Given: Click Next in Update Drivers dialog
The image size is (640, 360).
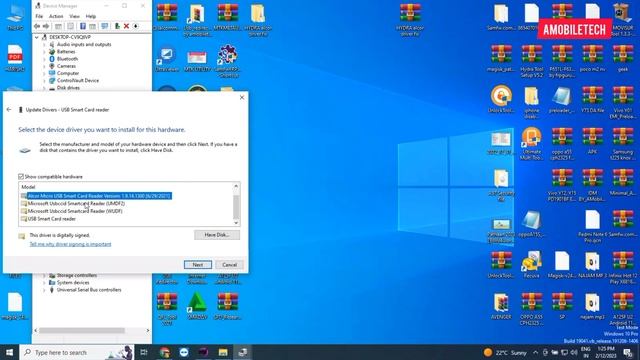Looking at the screenshot, I should tap(198, 264).
